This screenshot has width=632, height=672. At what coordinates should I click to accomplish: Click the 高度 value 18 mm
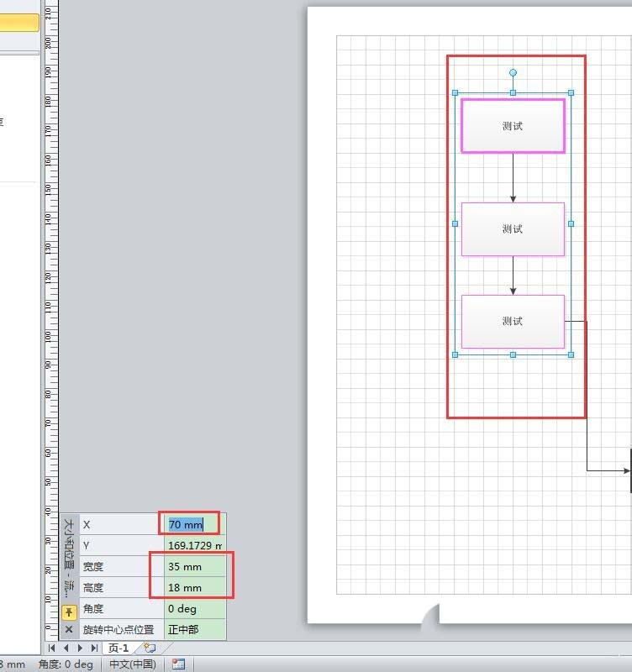tap(195, 587)
